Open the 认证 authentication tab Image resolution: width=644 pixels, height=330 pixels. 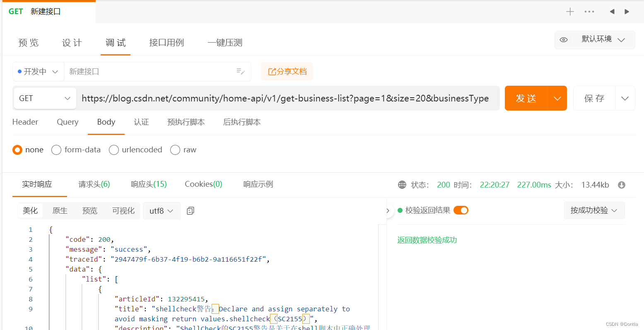141,122
